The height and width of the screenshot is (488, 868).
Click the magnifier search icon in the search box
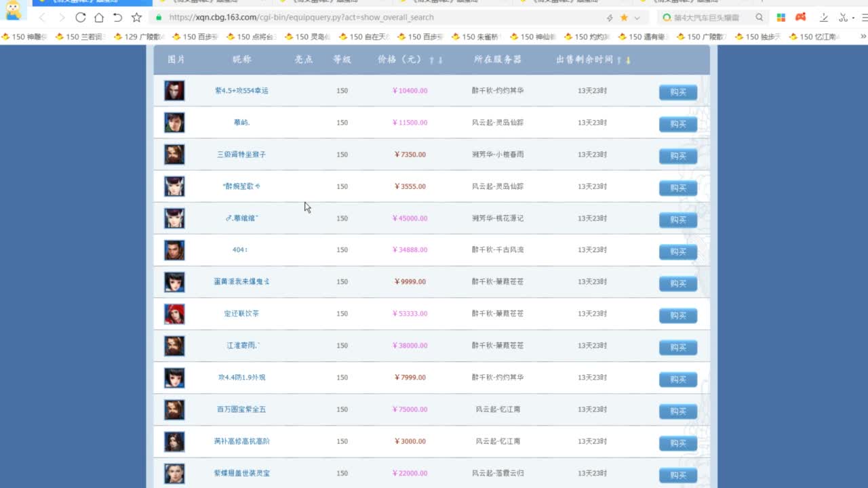coord(759,18)
